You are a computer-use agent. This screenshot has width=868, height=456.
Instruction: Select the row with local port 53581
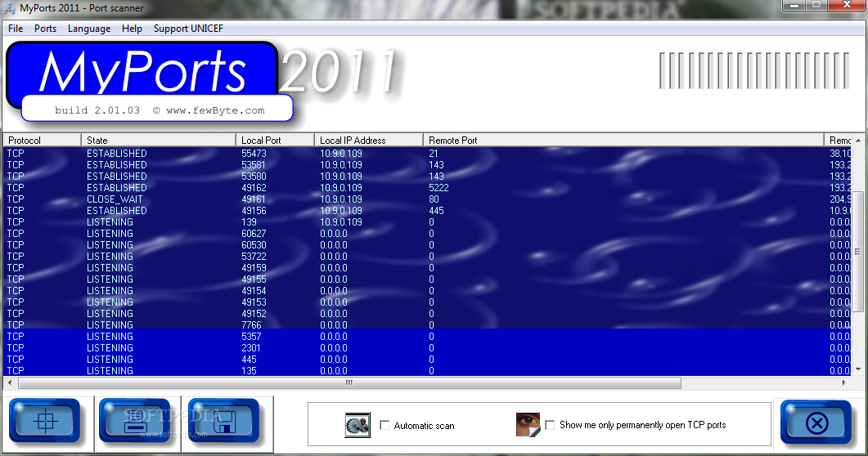[x=427, y=165]
